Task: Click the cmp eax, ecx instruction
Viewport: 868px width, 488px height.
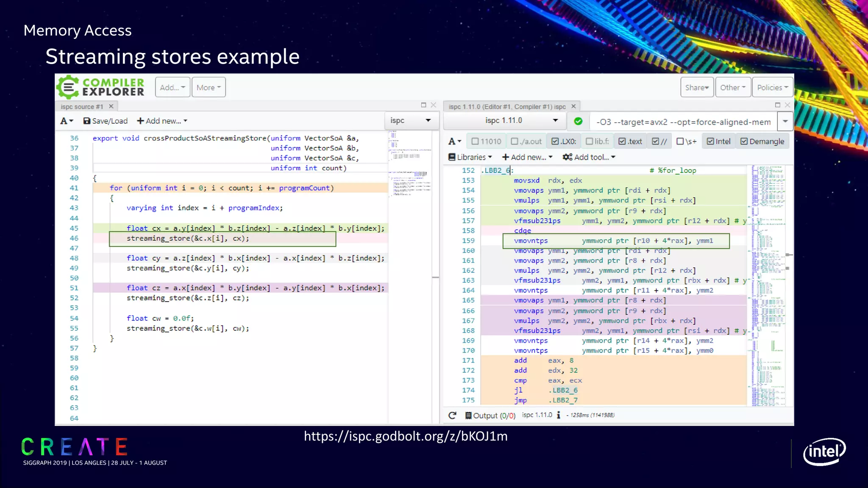Action: pyautogui.click(x=548, y=380)
